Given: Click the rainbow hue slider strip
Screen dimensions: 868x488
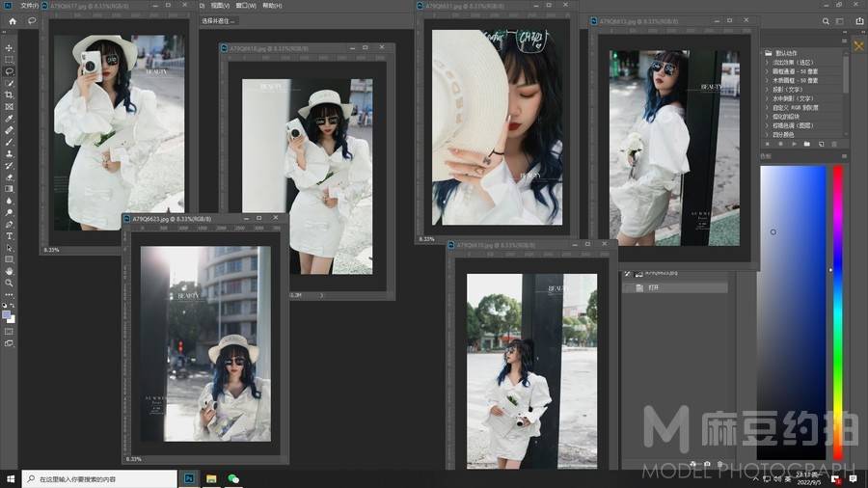Looking at the screenshot, I should coord(838,312).
